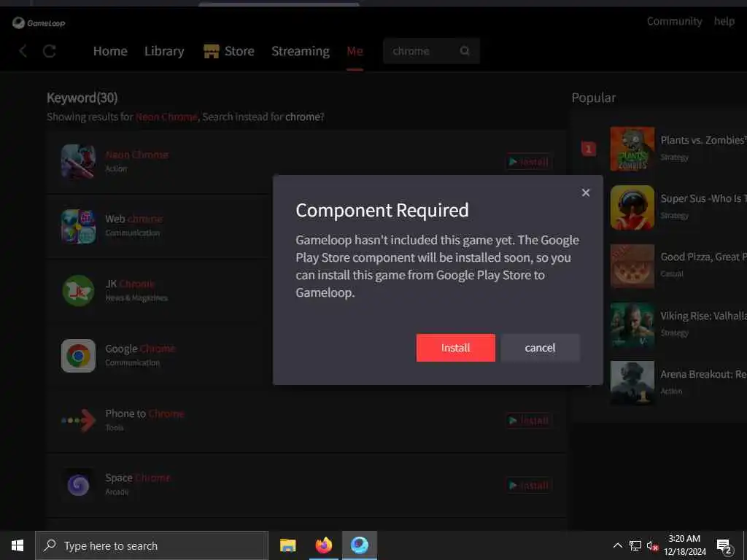Open the JK Chrome app icon

tap(78, 290)
